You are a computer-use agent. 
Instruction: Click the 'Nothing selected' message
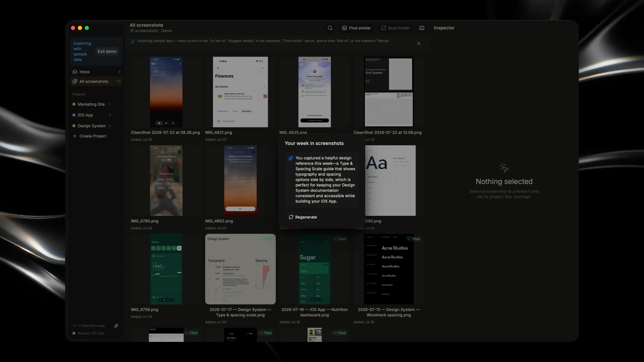point(504,182)
